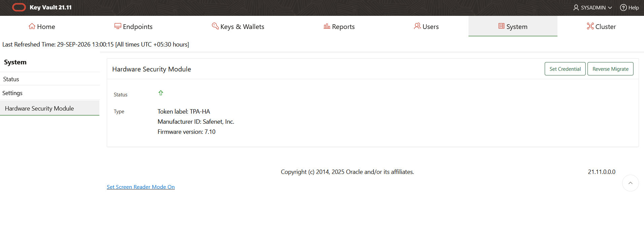Switch to the Endpoints tab
Image resolution: width=644 pixels, height=240 pixels.
tap(133, 26)
